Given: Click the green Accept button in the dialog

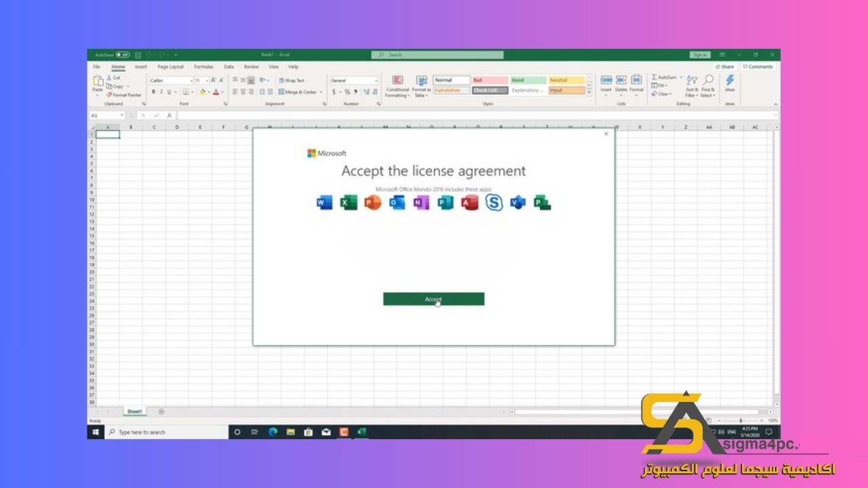Looking at the screenshot, I should point(433,299).
